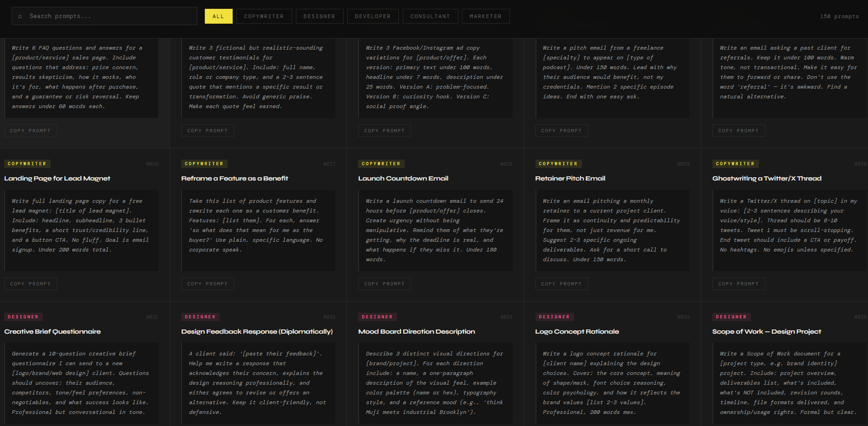Copy the Reframe a Feature as a Benefit prompt

point(207,284)
